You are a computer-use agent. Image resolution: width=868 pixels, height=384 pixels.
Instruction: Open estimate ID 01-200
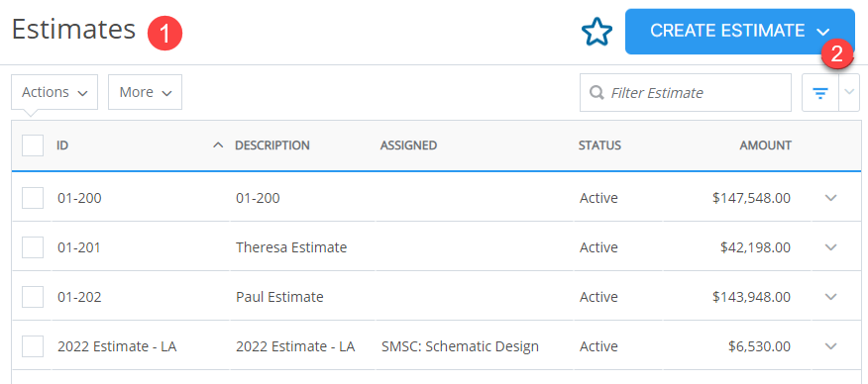[x=79, y=198]
